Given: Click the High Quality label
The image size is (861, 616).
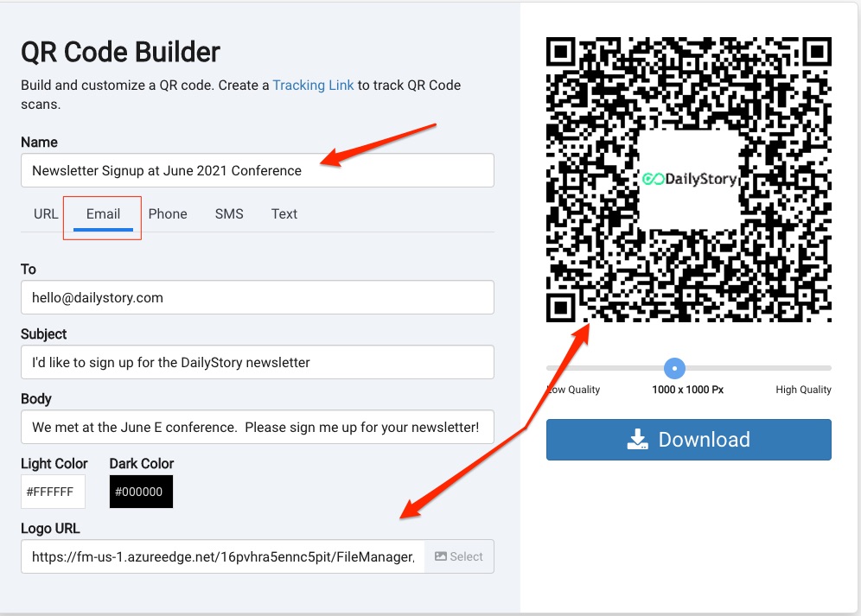Looking at the screenshot, I should 803,390.
